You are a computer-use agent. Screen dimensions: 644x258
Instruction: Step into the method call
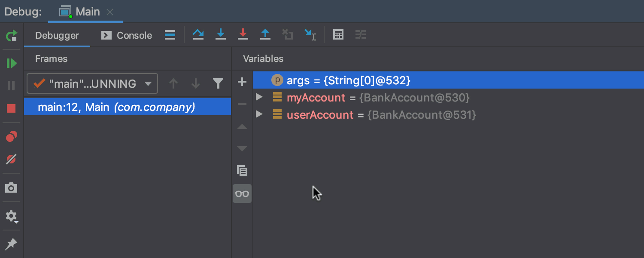pyautogui.click(x=221, y=34)
